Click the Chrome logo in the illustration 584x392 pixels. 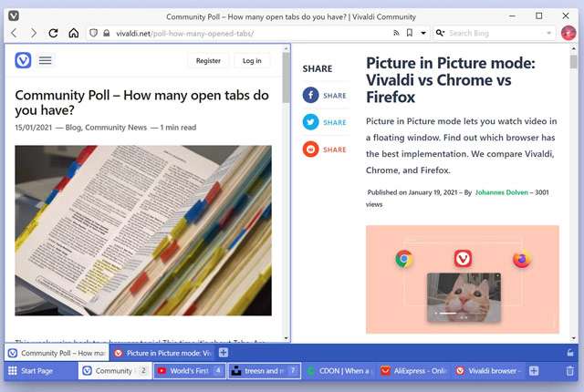403,259
